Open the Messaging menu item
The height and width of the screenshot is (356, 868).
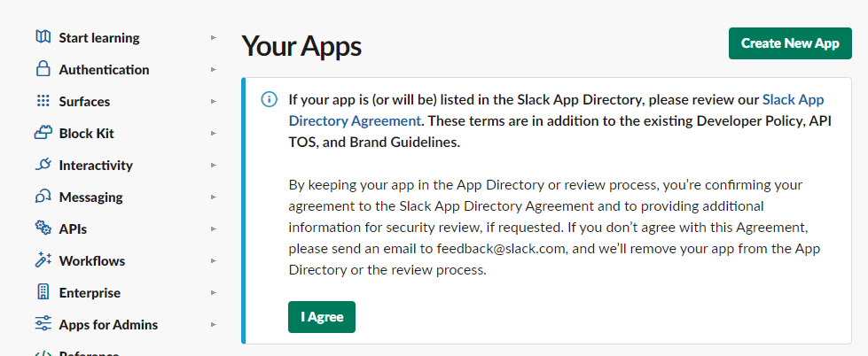(90, 197)
